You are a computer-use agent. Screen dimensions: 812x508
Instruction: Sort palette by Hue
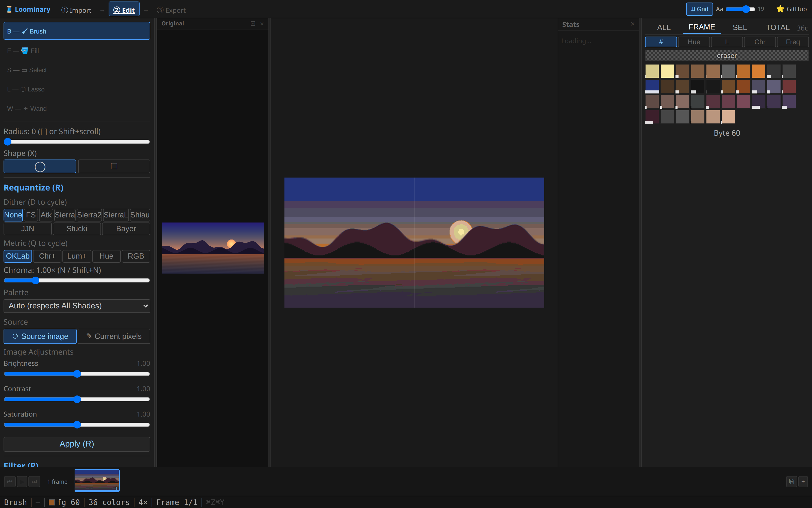coord(693,42)
